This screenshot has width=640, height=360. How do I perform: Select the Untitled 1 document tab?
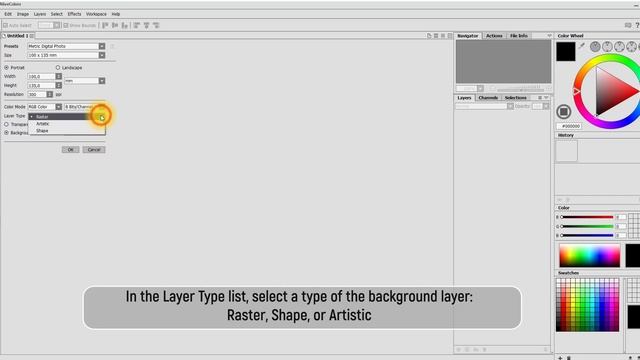coord(18,36)
